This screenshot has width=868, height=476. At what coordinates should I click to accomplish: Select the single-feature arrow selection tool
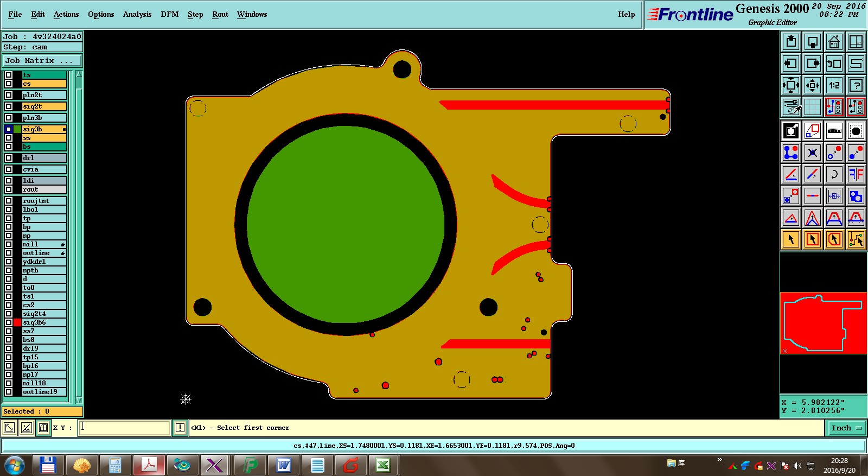point(791,239)
